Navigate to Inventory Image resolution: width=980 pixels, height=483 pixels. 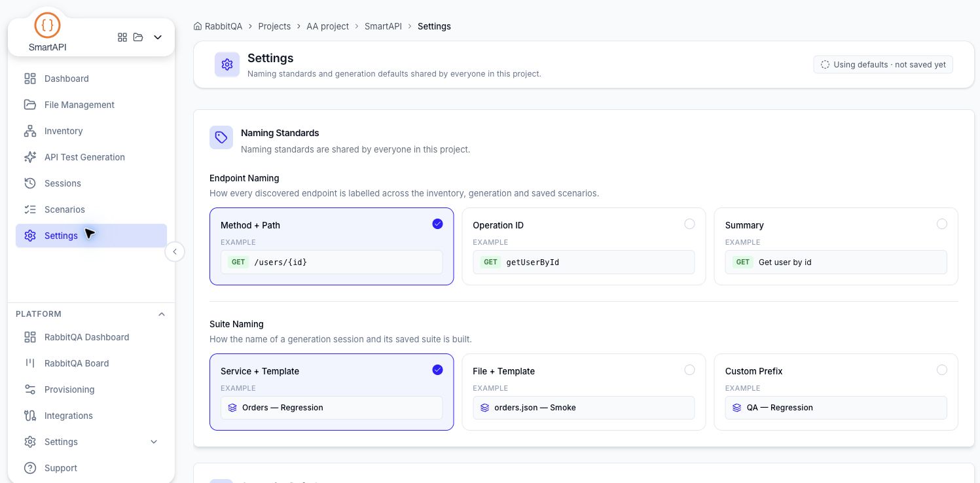(91, 131)
